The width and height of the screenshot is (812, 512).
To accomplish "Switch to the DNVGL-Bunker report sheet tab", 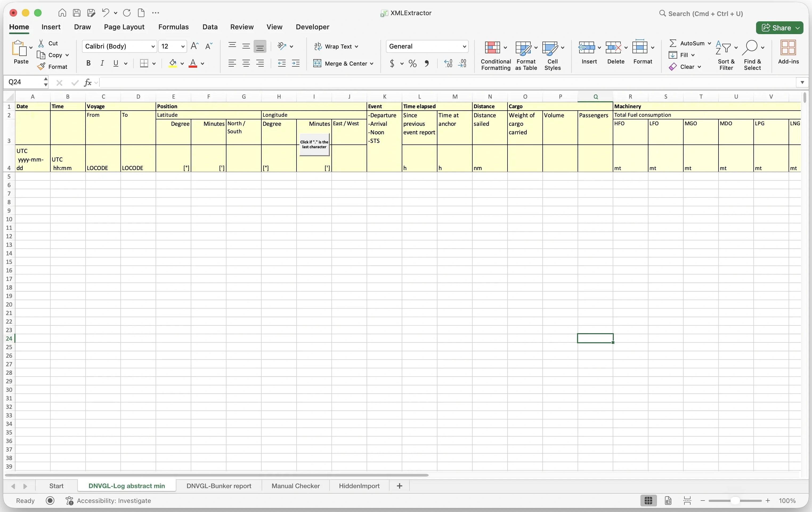I will coord(218,486).
